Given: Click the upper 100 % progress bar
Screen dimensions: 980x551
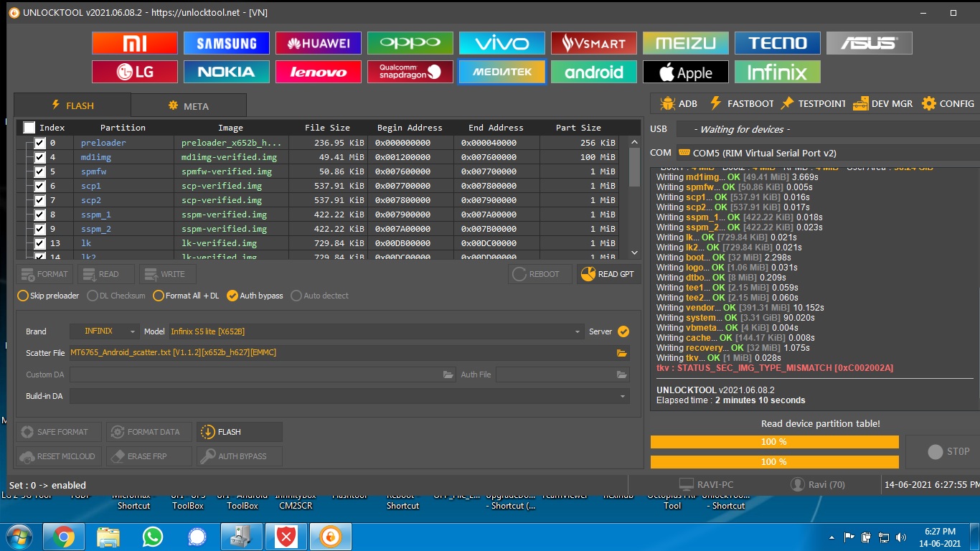Looking at the screenshot, I should click(x=774, y=442).
